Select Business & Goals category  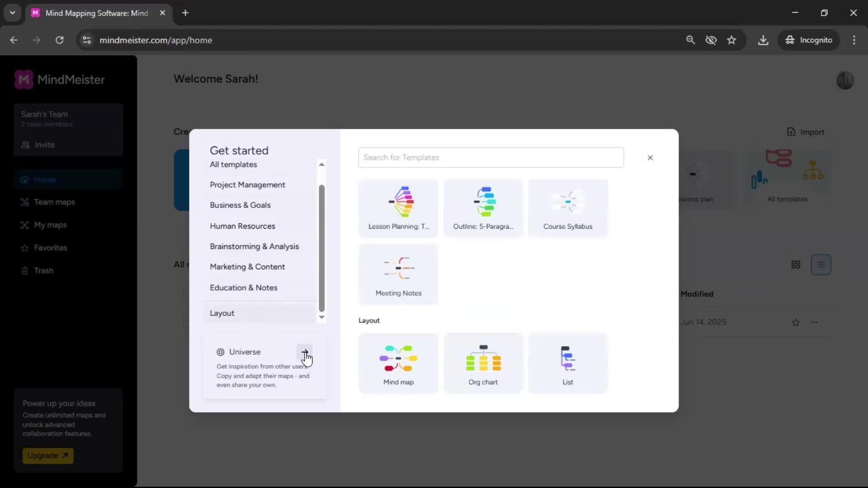[x=240, y=205]
